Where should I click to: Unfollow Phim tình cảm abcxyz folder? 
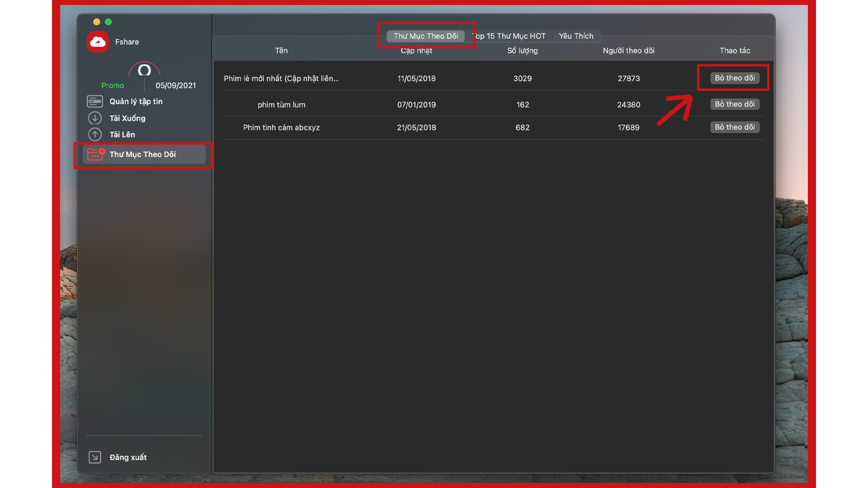[x=735, y=127]
